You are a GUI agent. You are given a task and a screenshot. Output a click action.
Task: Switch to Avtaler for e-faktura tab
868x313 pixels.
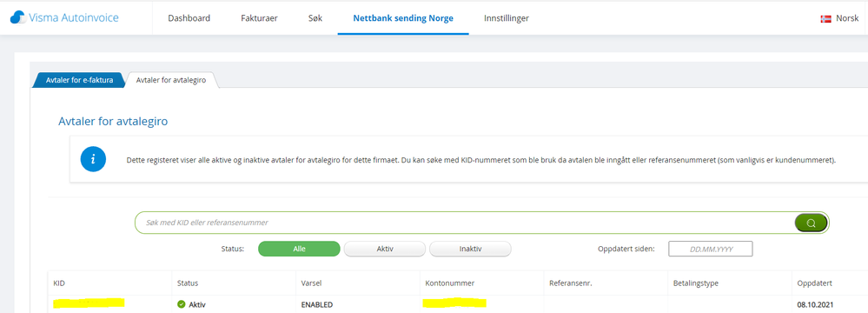80,80
